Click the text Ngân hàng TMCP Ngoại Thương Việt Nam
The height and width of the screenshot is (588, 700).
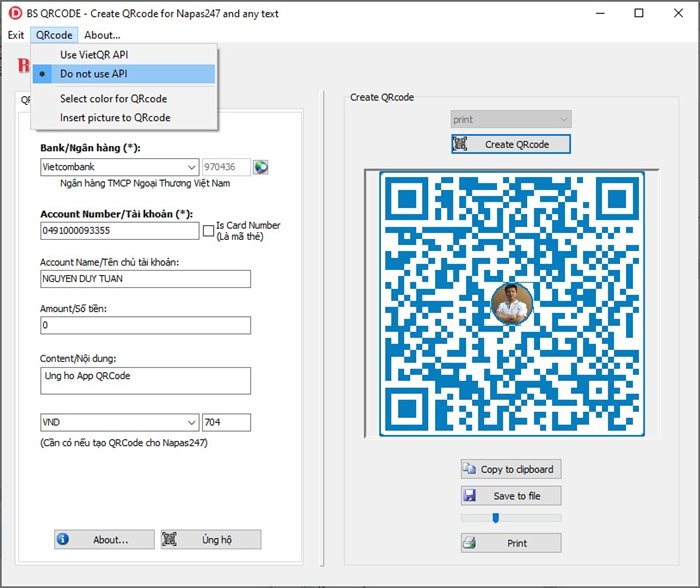point(145,183)
